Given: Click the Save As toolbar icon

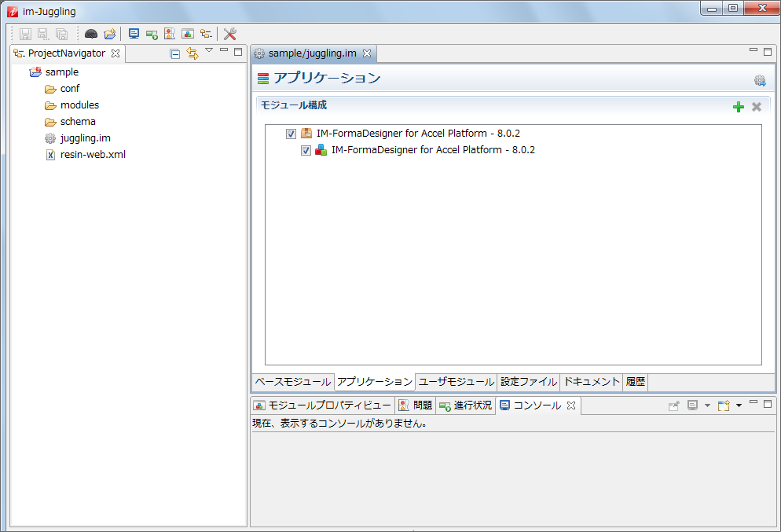Looking at the screenshot, I should tap(43, 34).
